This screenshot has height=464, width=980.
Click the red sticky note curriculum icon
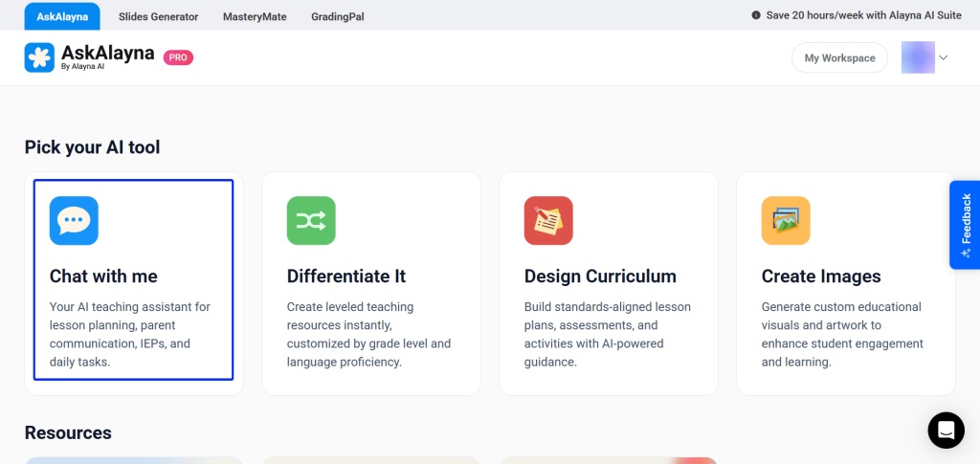click(548, 221)
